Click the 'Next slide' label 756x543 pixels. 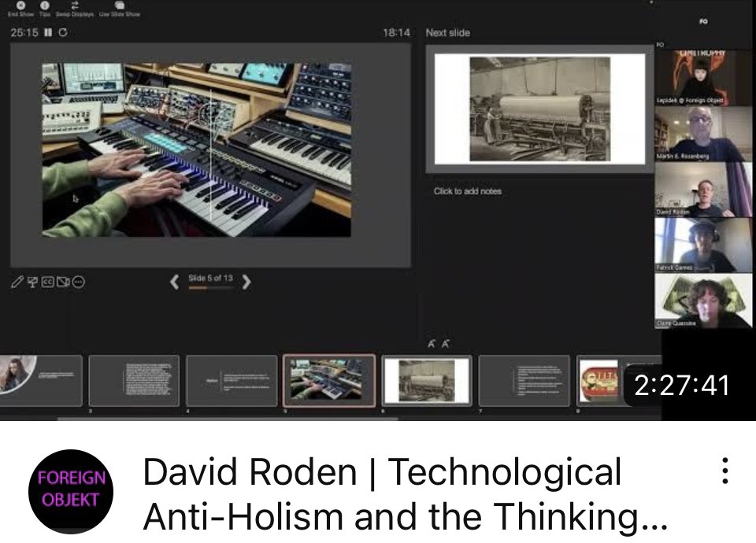point(447,33)
